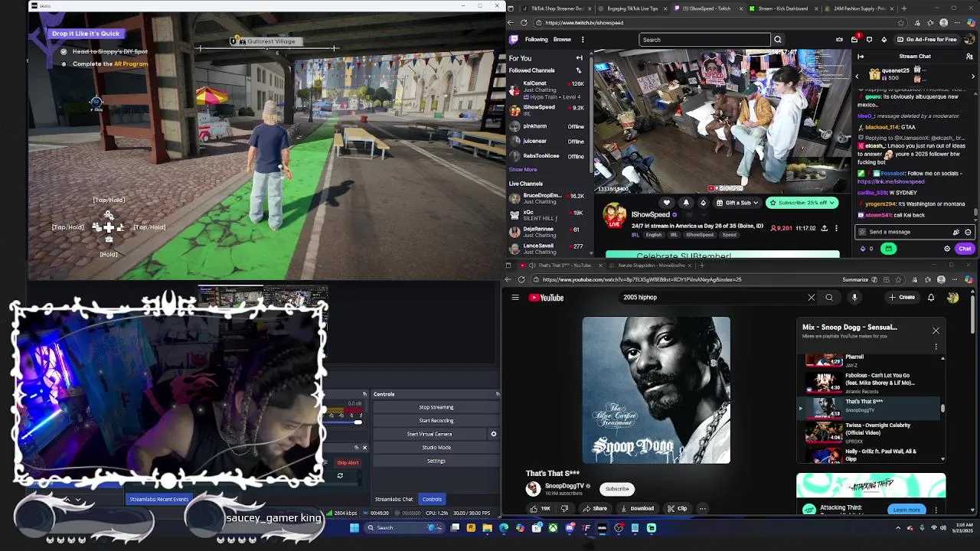The height and width of the screenshot is (551, 980).
Task: Click Start Recording in OBS
Action: click(436, 421)
